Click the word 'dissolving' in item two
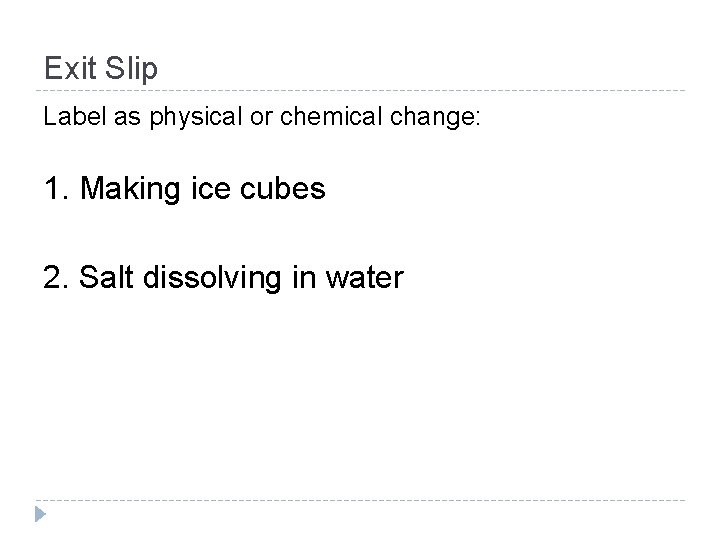This screenshot has height=540, width=720. click(212, 278)
